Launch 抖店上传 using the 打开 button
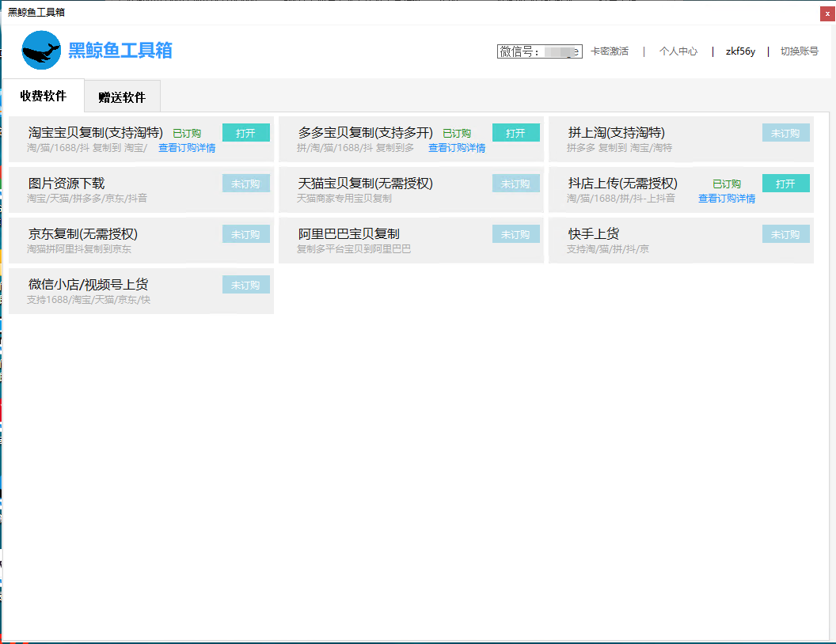This screenshot has height=644, width=836. coord(785,184)
